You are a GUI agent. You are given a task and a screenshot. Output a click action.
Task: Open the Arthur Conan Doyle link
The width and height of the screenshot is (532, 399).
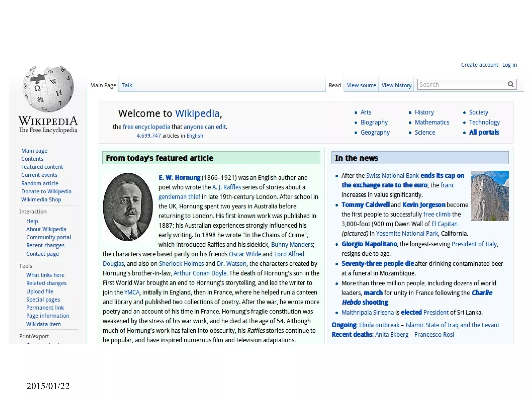click(x=200, y=273)
